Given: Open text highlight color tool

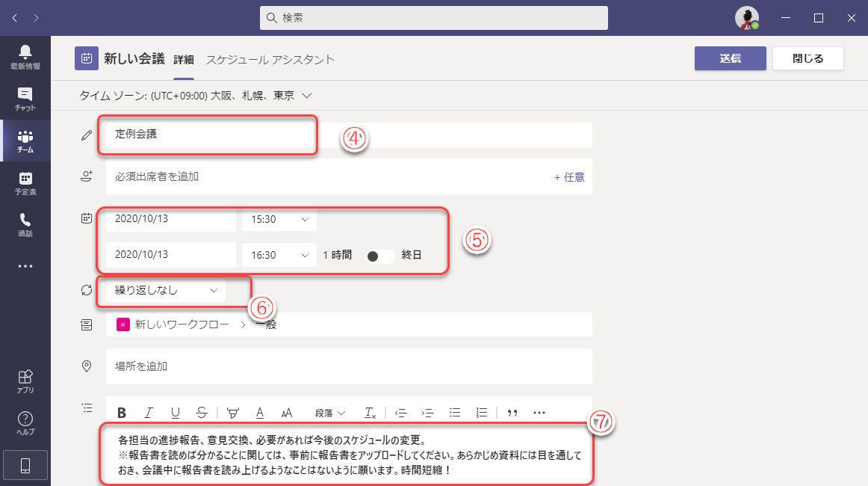Looking at the screenshot, I should pos(233,413).
